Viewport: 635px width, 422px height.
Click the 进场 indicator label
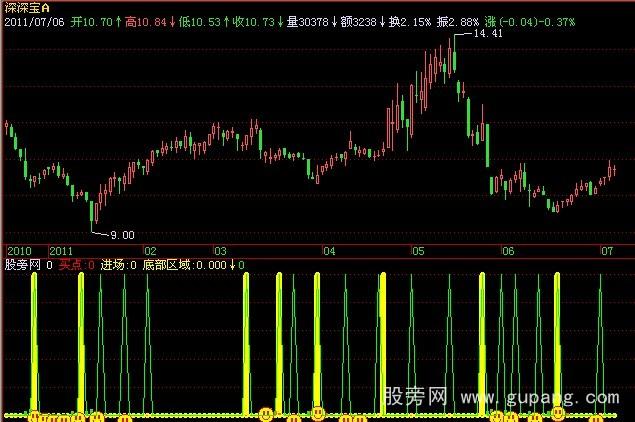112,265
